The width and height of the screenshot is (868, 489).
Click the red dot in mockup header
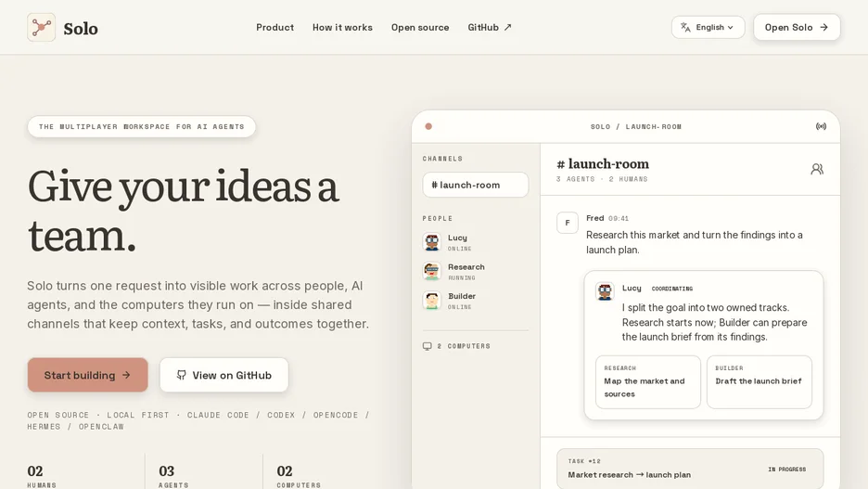(428, 126)
